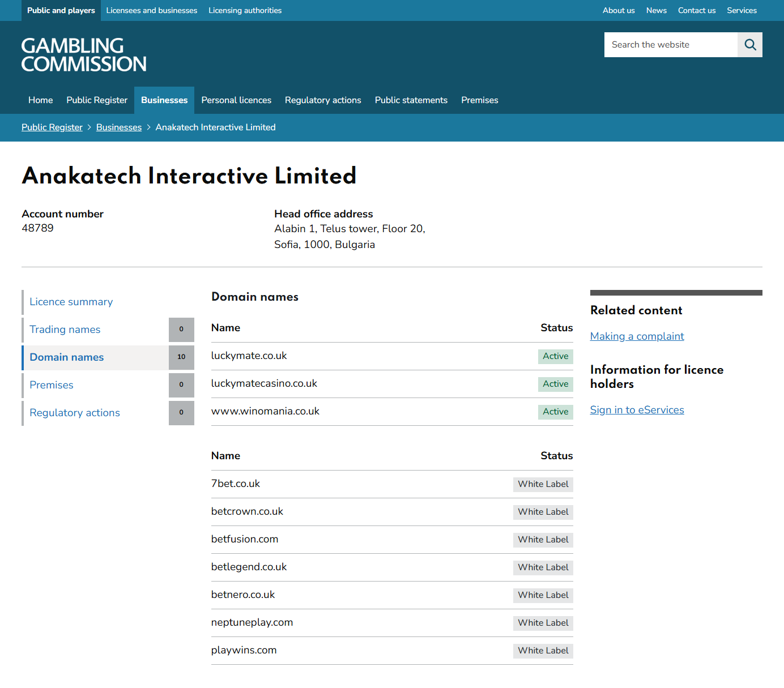Click Active status badge for luckymatecasino.co.uk
The image size is (784, 688).
click(x=555, y=384)
